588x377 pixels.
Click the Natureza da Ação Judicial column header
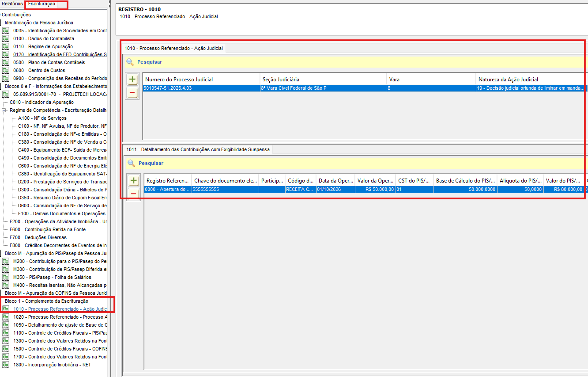click(x=531, y=80)
